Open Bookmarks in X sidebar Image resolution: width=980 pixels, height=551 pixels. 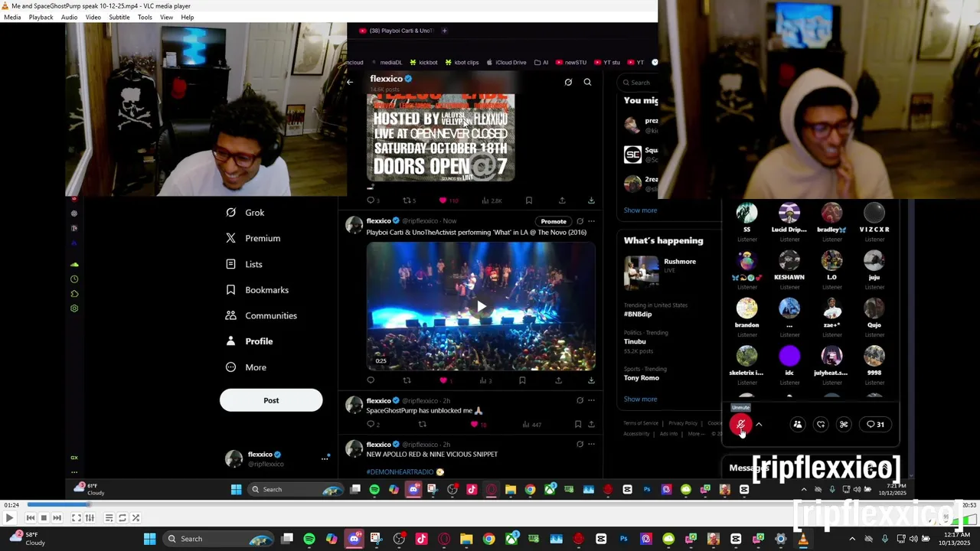pos(256,290)
